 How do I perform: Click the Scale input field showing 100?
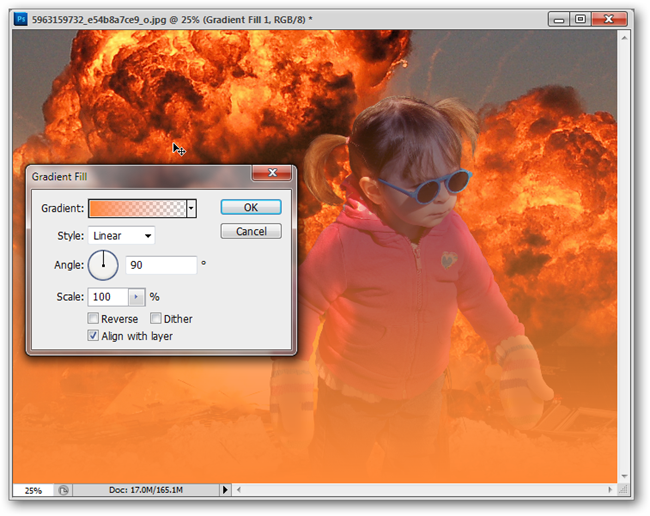point(108,297)
